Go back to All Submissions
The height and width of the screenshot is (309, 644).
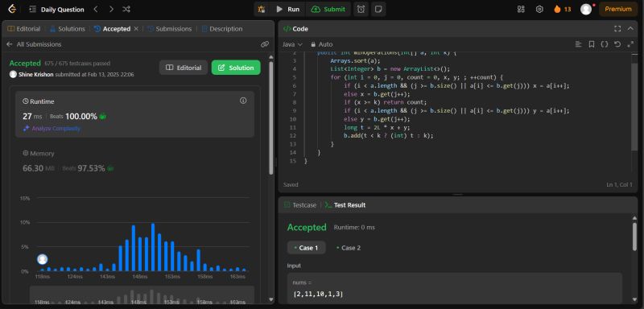(34, 44)
